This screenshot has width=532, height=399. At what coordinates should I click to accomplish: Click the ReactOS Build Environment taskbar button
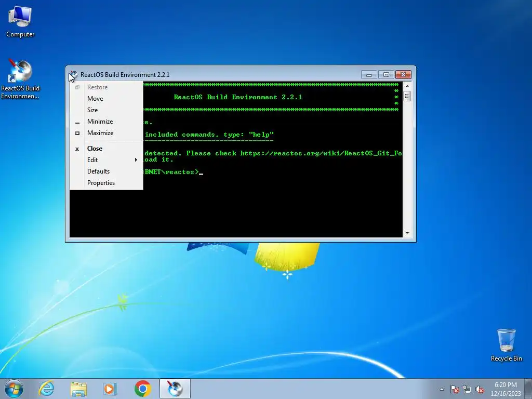click(x=175, y=389)
